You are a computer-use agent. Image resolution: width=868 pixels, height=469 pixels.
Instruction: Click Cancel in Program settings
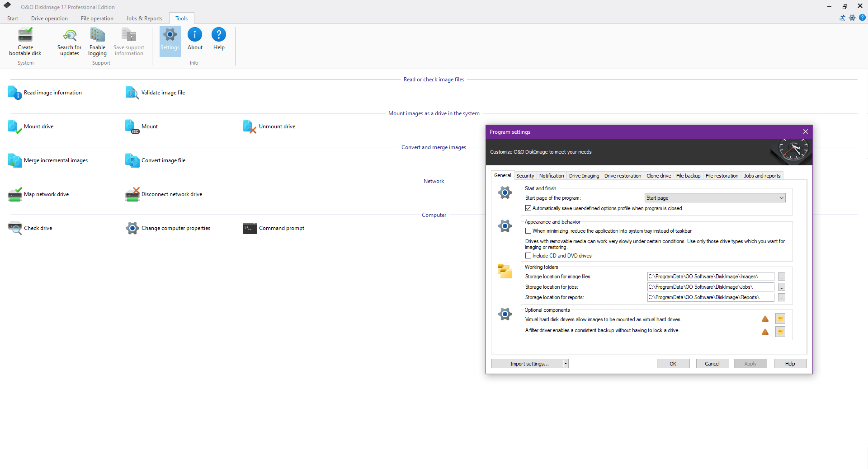(712, 364)
